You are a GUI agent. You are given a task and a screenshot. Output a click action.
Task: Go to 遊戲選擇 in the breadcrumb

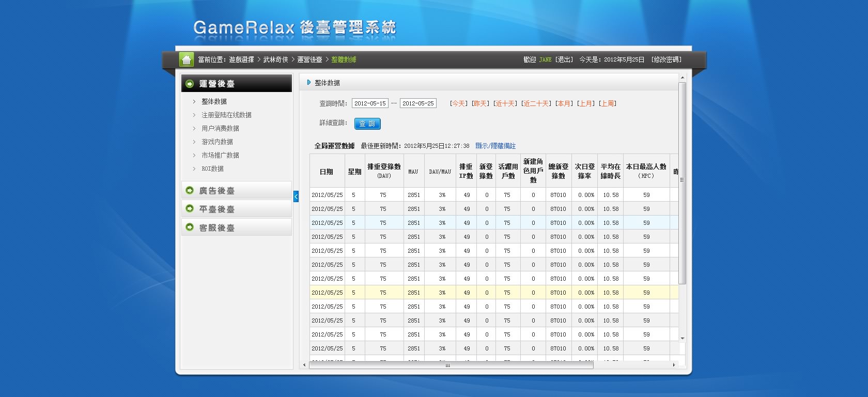(x=241, y=60)
